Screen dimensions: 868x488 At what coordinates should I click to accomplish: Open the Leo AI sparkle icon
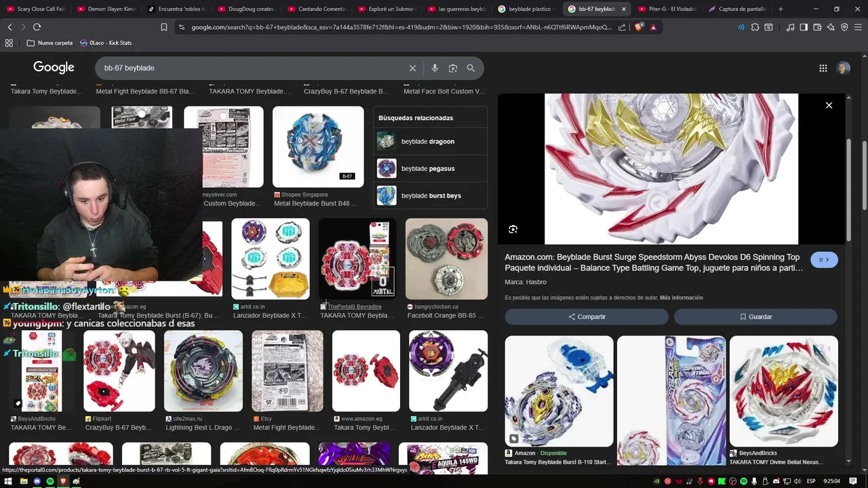point(831,27)
